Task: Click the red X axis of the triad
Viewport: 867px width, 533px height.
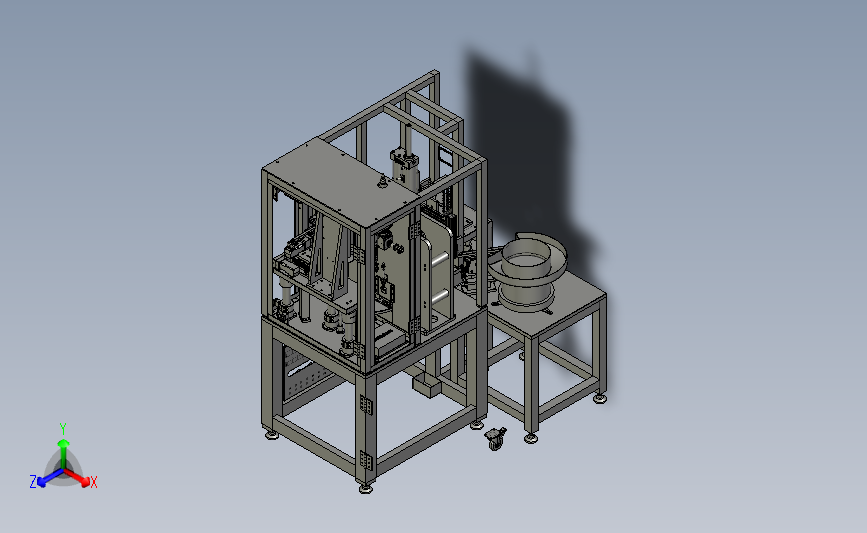Action: click(x=78, y=478)
